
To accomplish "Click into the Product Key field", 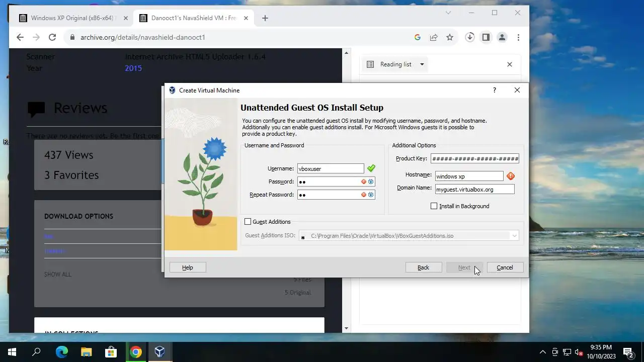I will pos(475,158).
